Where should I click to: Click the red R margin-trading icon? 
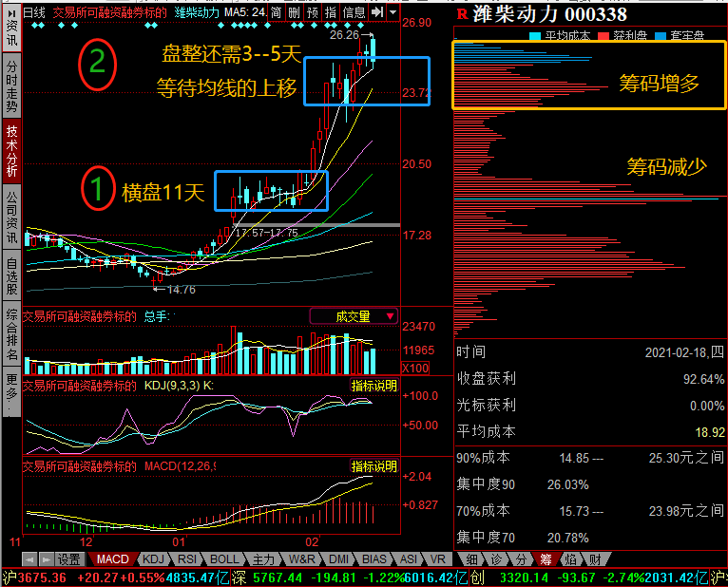pyautogui.click(x=462, y=14)
